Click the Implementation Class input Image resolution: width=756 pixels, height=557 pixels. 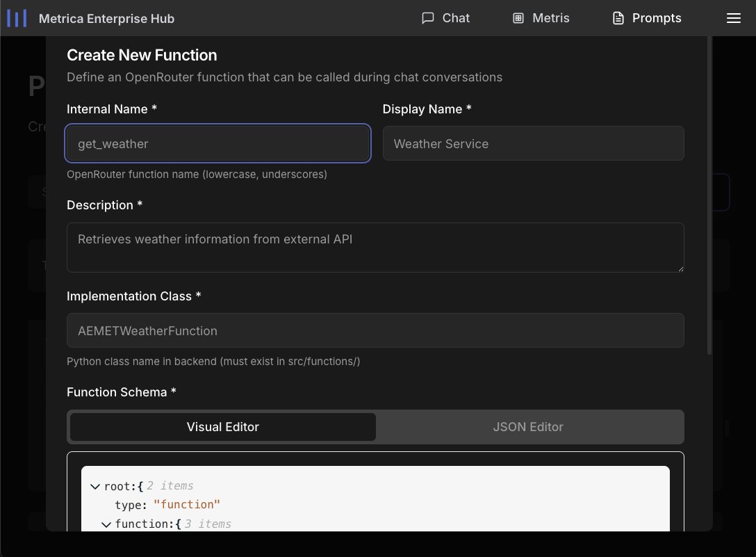tap(375, 331)
